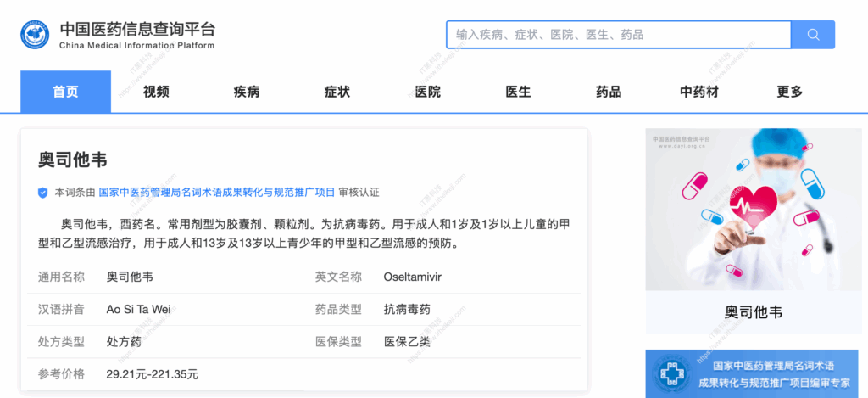Click the prescription type value 处方药

[x=124, y=342]
